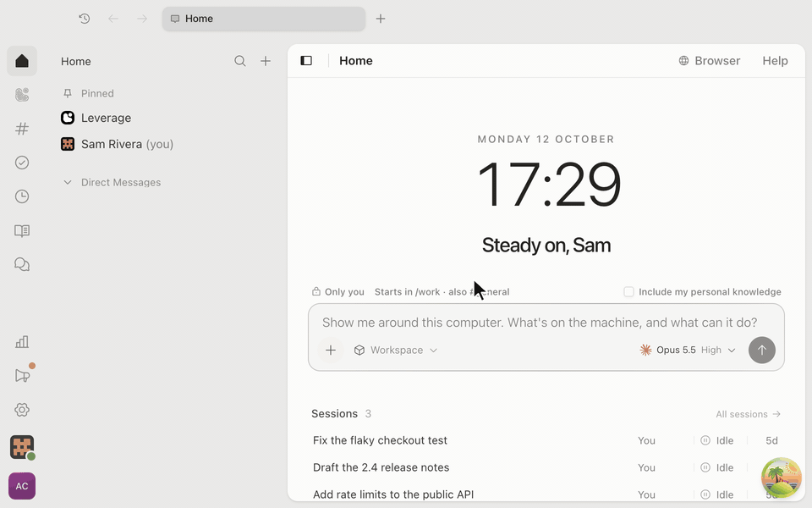Open the Home icon in the left rail
The width and height of the screenshot is (812, 508).
click(22, 61)
